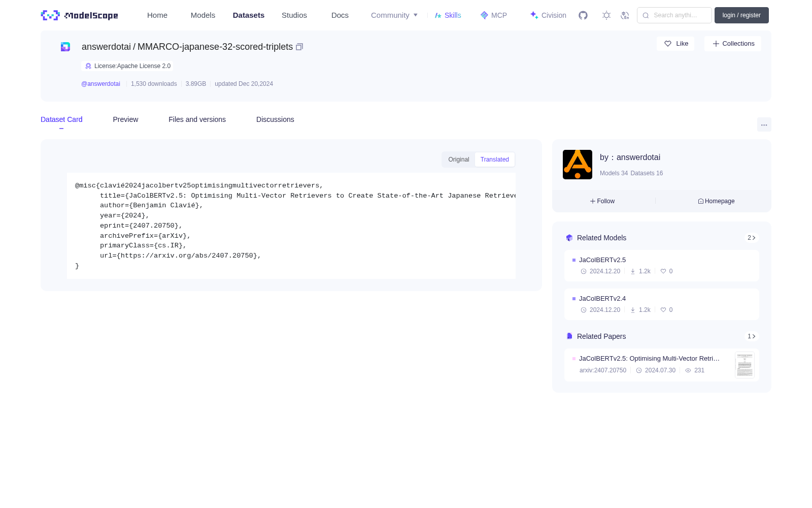812x508 pixels.
Task: Expand Related Papers count arrow
Action: point(752,336)
